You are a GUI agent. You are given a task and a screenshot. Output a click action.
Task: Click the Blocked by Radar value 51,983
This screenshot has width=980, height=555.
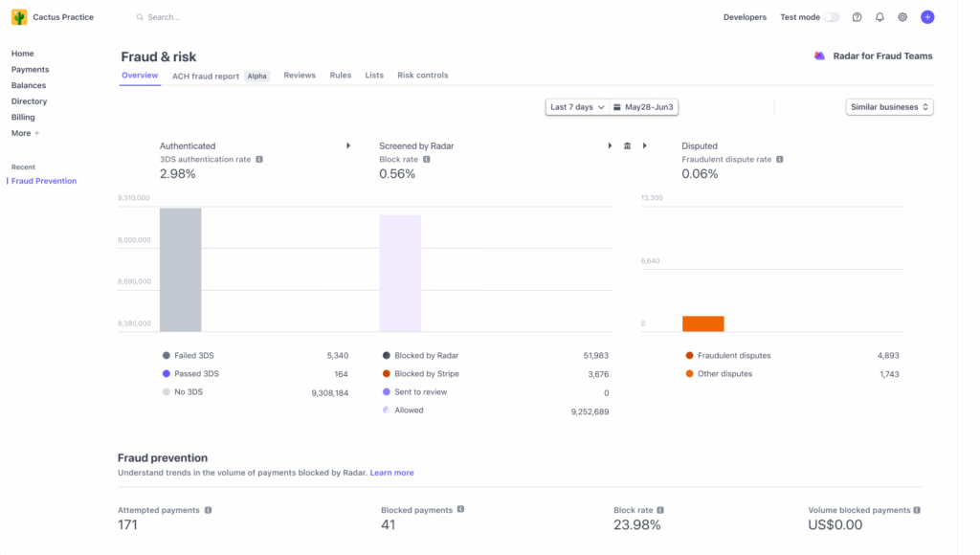click(x=595, y=356)
